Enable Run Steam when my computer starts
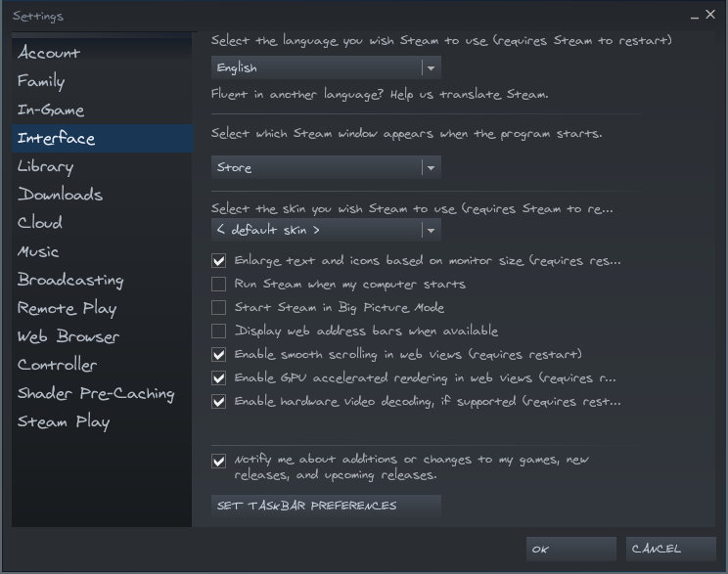 pyautogui.click(x=219, y=285)
